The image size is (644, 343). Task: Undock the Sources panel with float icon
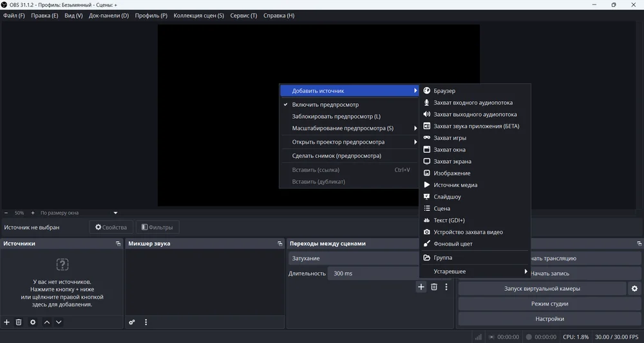click(118, 244)
